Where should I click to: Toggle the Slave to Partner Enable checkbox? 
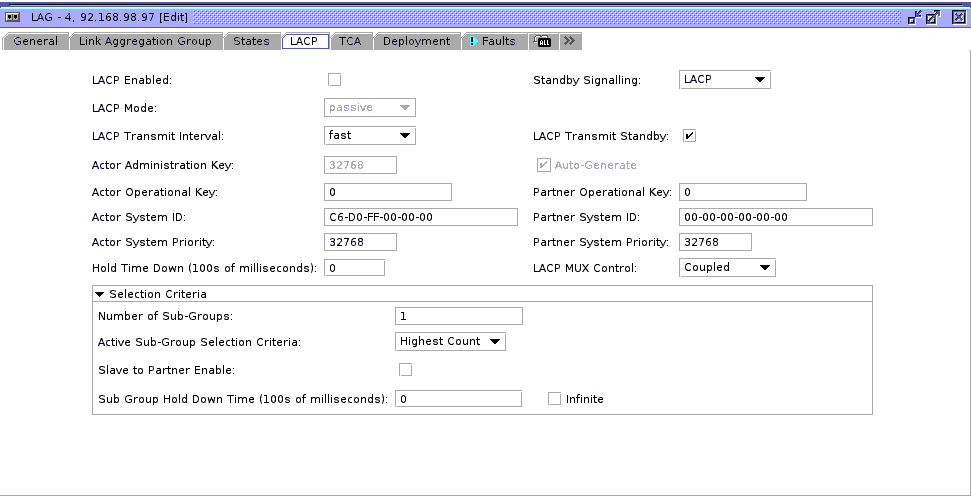[x=405, y=370]
